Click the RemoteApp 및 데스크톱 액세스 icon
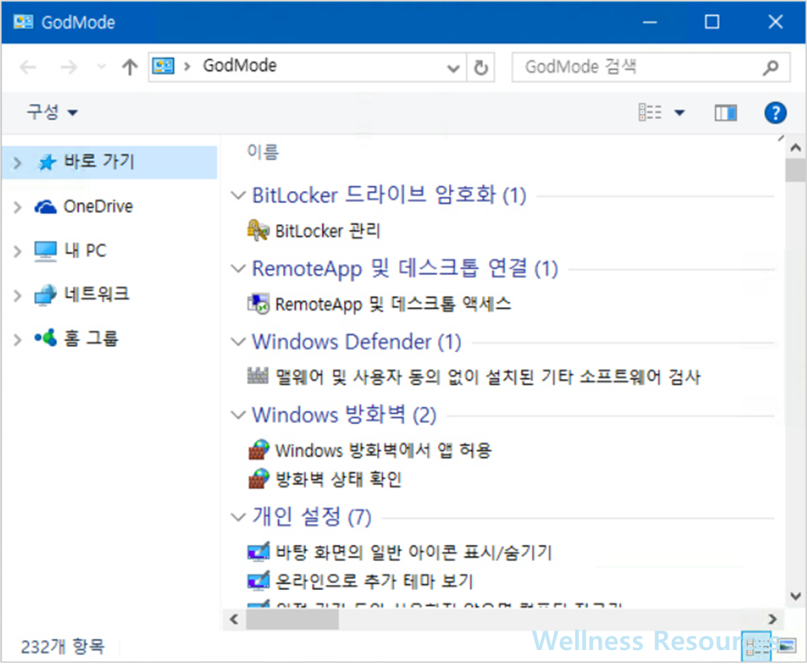Viewport: 807px width, 672px height. [x=258, y=304]
